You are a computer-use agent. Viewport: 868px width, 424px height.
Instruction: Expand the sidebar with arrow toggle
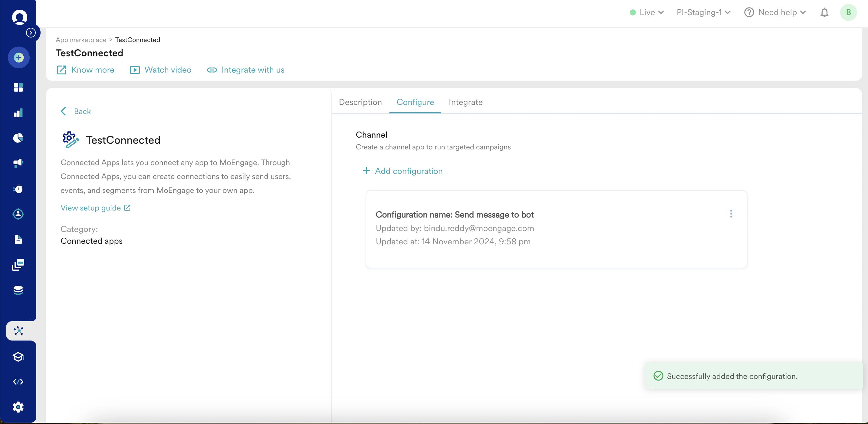pyautogui.click(x=31, y=33)
